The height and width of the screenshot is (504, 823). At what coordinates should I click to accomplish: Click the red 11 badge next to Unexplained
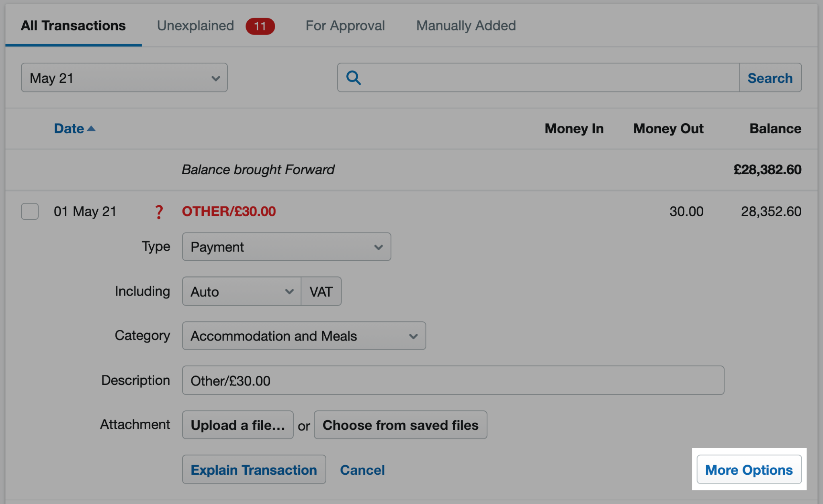260,26
